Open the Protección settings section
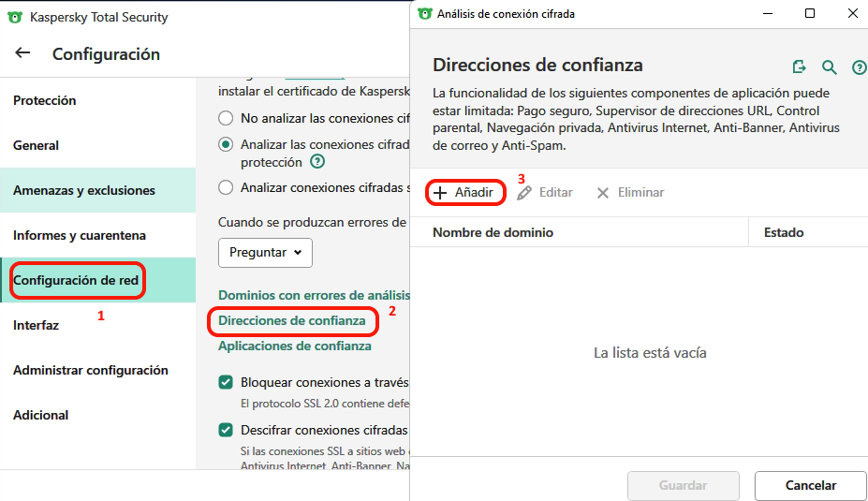The width and height of the screenshot is (868, 501). click(98, 100)
